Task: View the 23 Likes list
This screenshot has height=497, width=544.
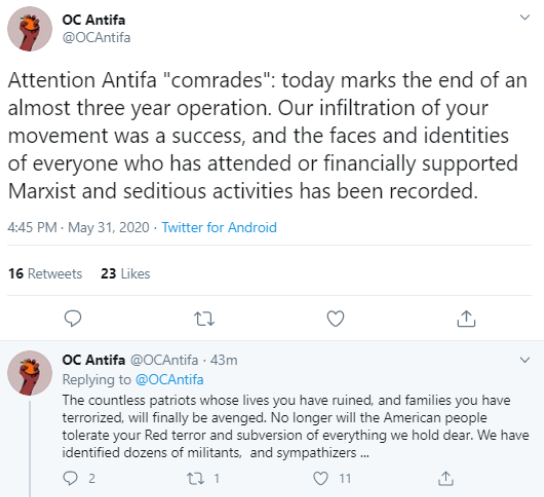Action: tap(125, 274)
